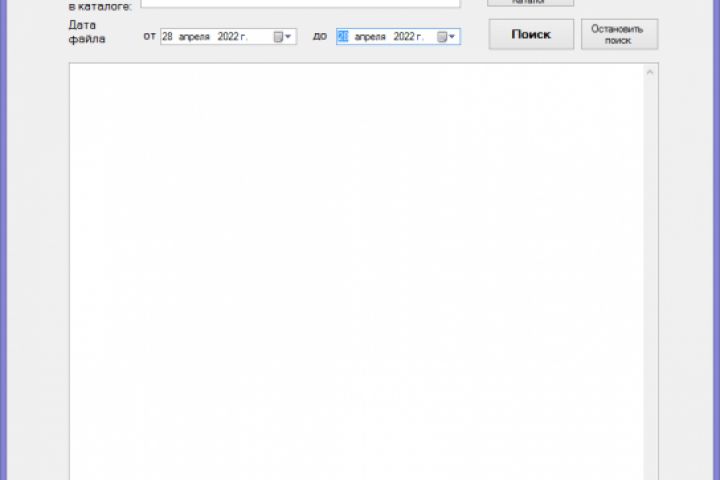Select the month апреля in the "до" date field

pos(370,37)
